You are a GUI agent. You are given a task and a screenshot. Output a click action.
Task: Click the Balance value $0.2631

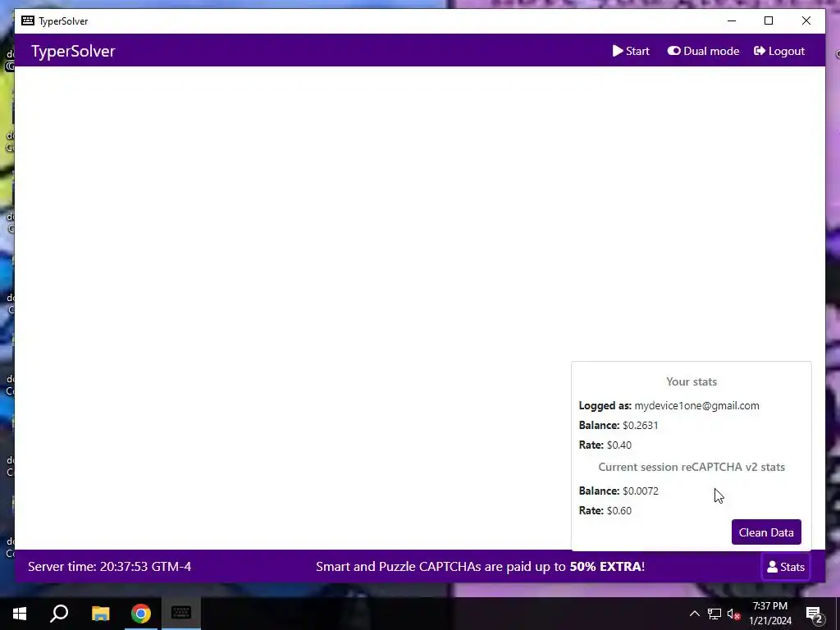tap(640, 426)
